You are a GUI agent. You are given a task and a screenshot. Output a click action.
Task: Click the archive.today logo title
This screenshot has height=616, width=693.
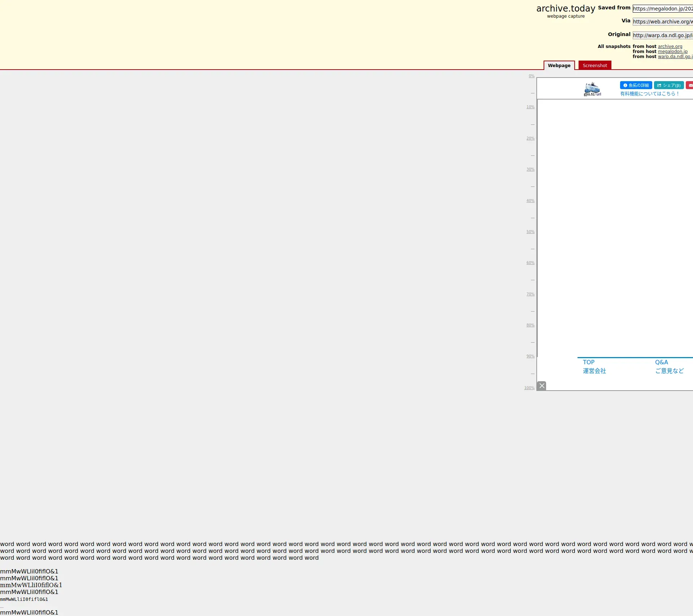[565, 9]
